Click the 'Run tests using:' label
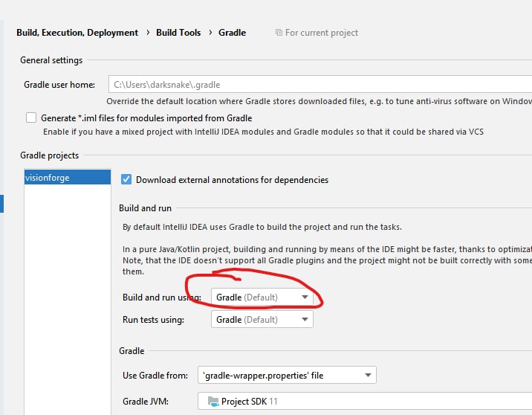The width and height of the screenshot is (532, 415). pyautogui.click(x=153, y=320)
